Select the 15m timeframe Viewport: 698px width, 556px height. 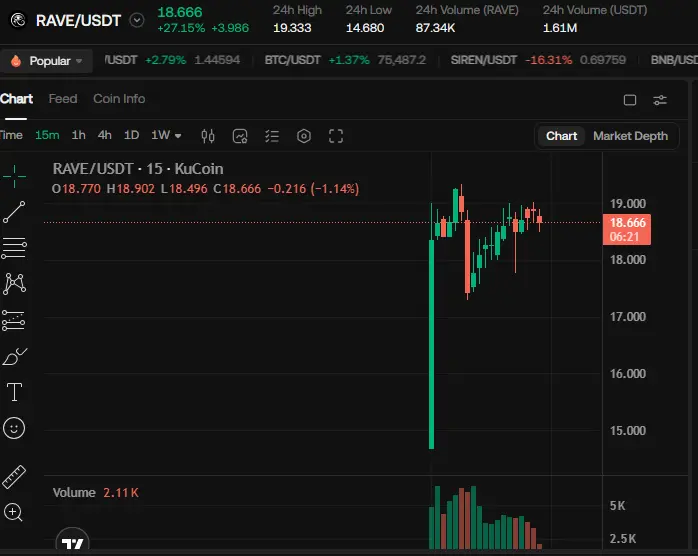pyautogui.click(x=47, y=135)
